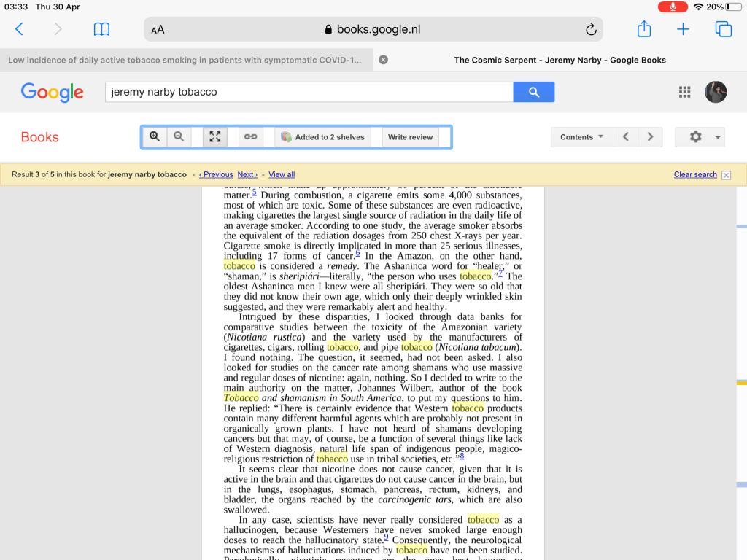Open the Safari share sheet
This screenshot has width=747, height=560.
point(644,29)
